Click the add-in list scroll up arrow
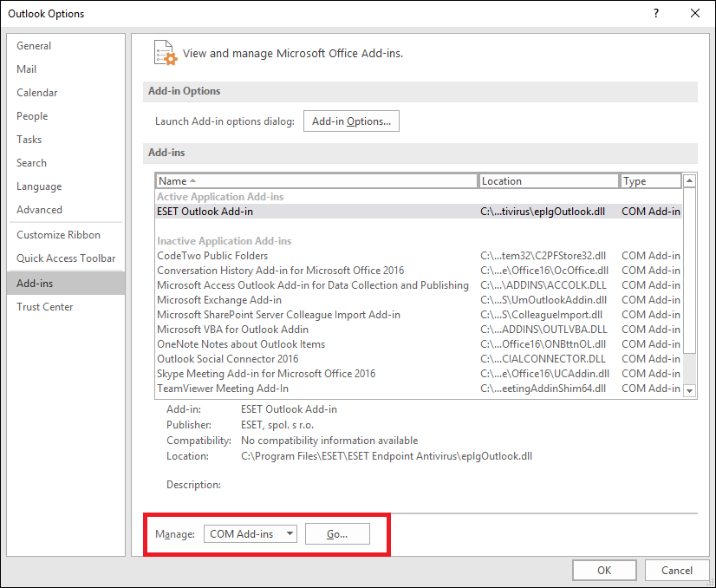 click(x=689, y=181)
